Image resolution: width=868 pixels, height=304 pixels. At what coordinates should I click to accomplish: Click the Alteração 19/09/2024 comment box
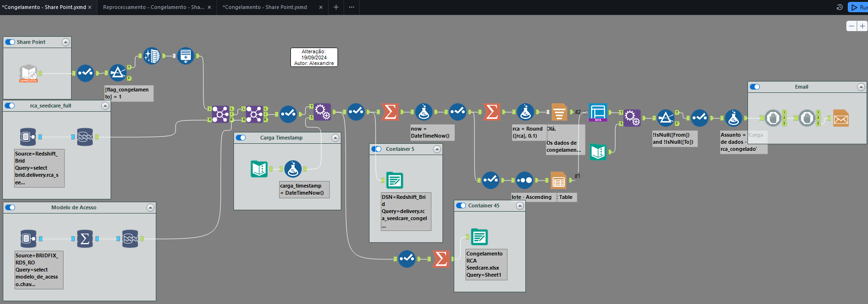pos(314,58)
